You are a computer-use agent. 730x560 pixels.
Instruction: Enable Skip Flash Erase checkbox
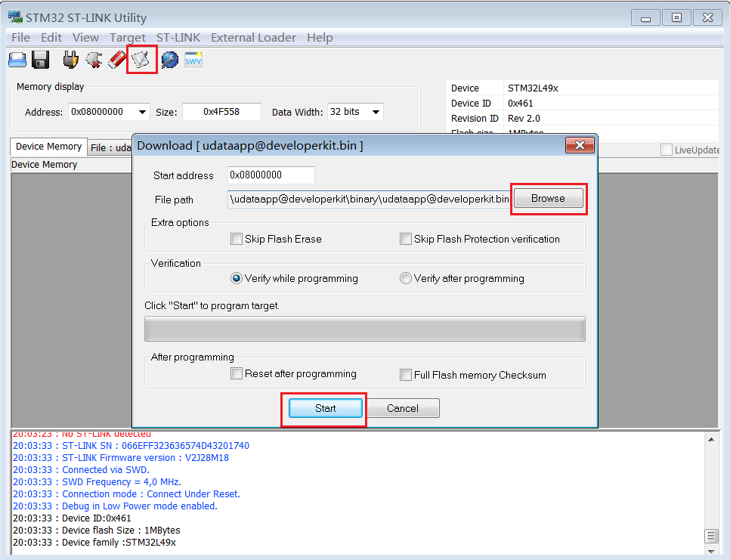pos(237,239)
